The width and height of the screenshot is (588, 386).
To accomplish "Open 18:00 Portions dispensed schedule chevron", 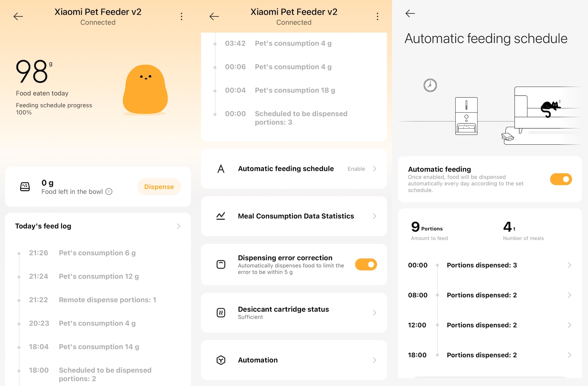I will pyautogui.click(x=569, y=355).
